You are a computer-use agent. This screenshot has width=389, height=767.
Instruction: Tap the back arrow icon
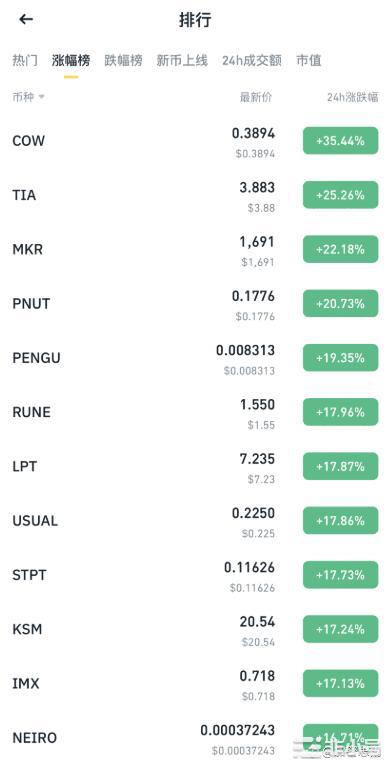(26, 19)
